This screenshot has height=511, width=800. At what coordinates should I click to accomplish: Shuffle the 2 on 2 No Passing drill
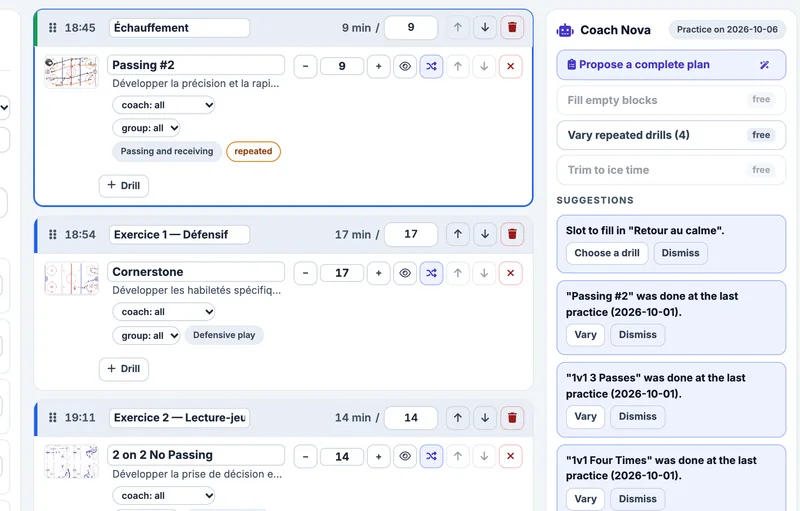[431, 456]
